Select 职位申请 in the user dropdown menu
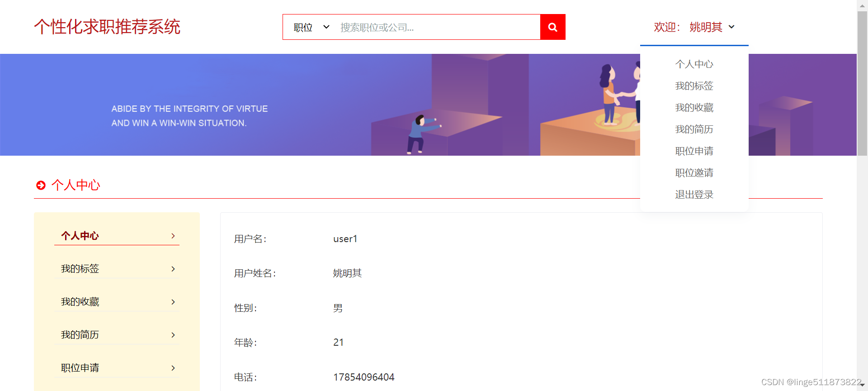The image size is (868, 391). pos(694,151)
